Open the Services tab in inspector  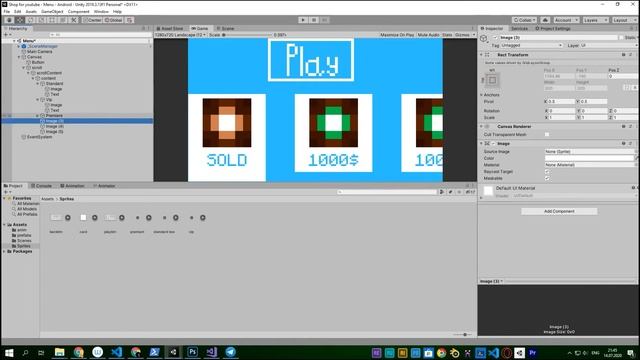pos(519,29)
